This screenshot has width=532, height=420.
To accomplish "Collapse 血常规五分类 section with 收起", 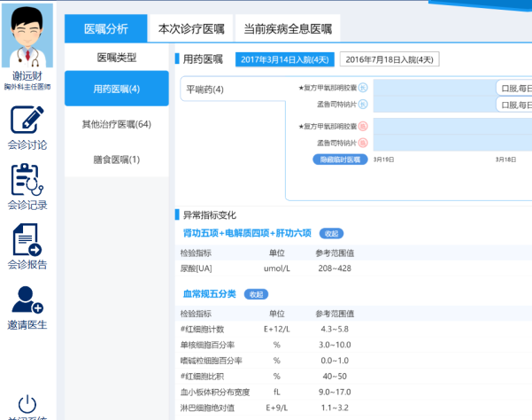I will (x=256, y=294).
